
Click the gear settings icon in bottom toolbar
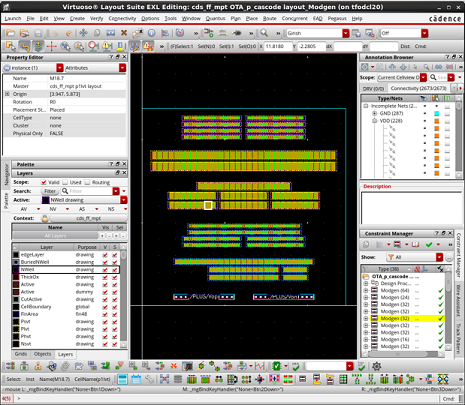[377, 366]
